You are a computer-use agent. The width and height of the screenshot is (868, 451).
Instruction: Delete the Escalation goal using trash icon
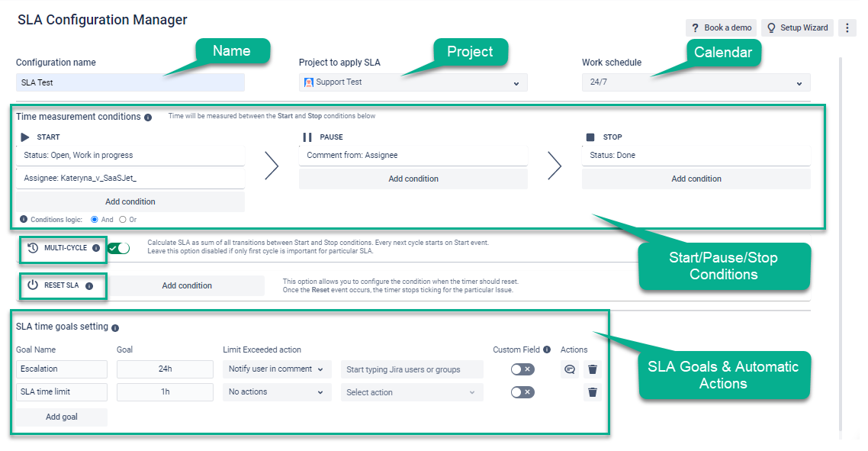click(592, 369)
